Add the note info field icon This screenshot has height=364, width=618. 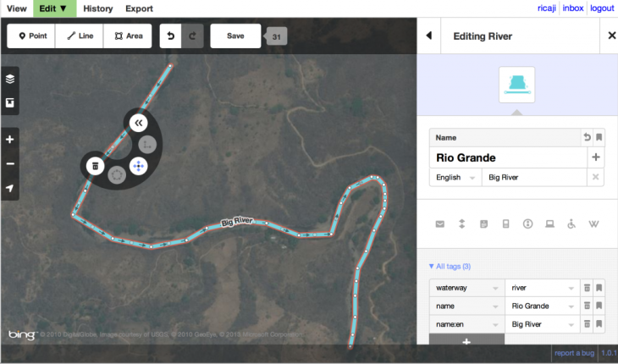(527, 223)
